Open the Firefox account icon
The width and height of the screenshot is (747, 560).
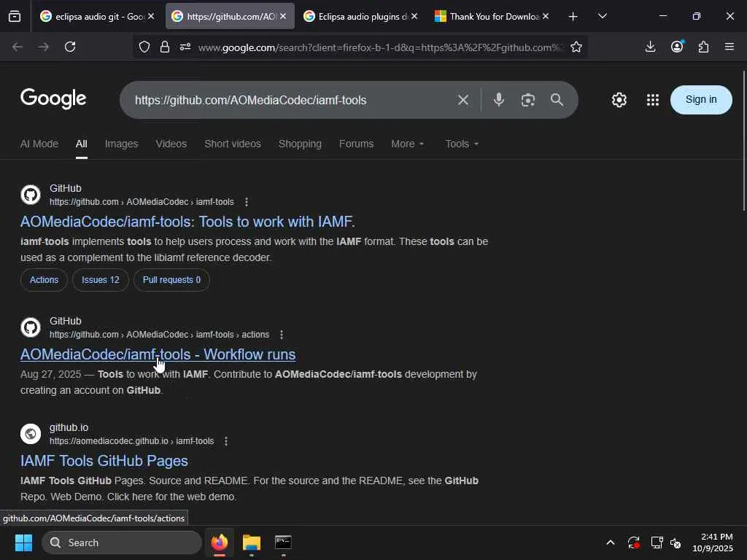pos(677,47)
